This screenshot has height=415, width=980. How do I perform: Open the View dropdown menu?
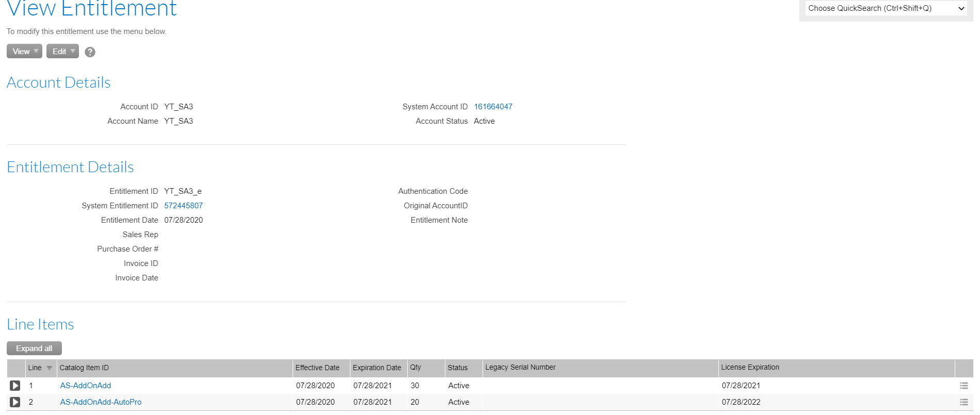(x=24, y=51)
